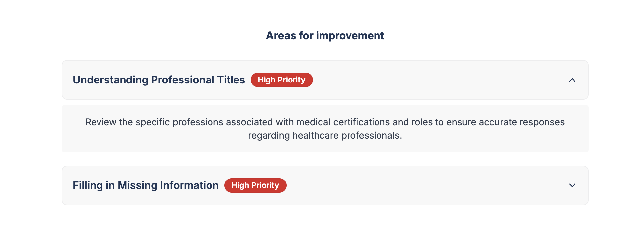Viewport: 644px width, 230px height.
Task: Click the word 'Information' in second accordion title
Action: click(189, 185)
